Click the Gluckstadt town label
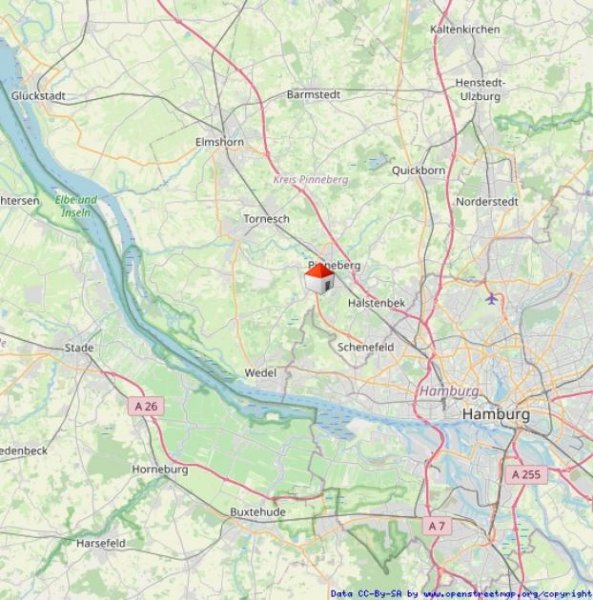This screenshot has height=600, width=593. [x=38, y=96]
